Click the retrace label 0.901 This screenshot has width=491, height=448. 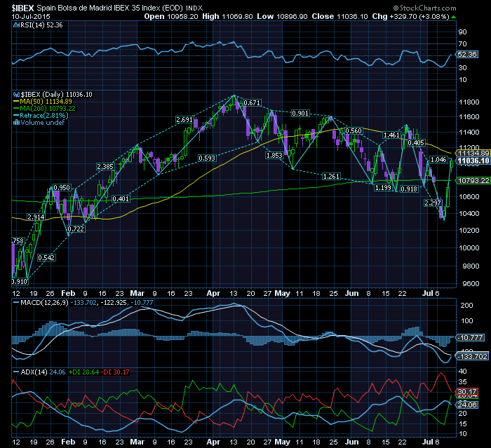pyautogui.click(x=300, y=114)
